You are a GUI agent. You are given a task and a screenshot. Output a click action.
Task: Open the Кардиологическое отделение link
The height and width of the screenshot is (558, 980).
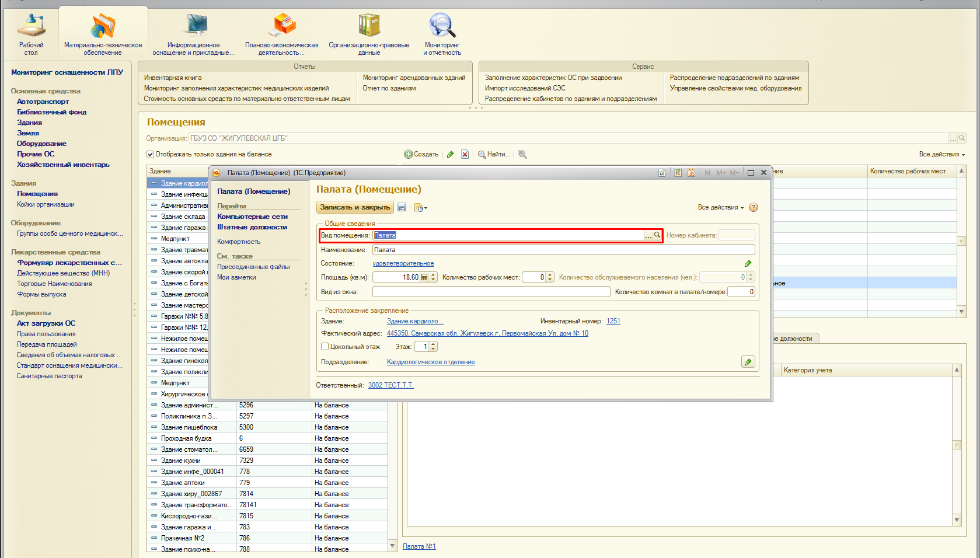431,362
